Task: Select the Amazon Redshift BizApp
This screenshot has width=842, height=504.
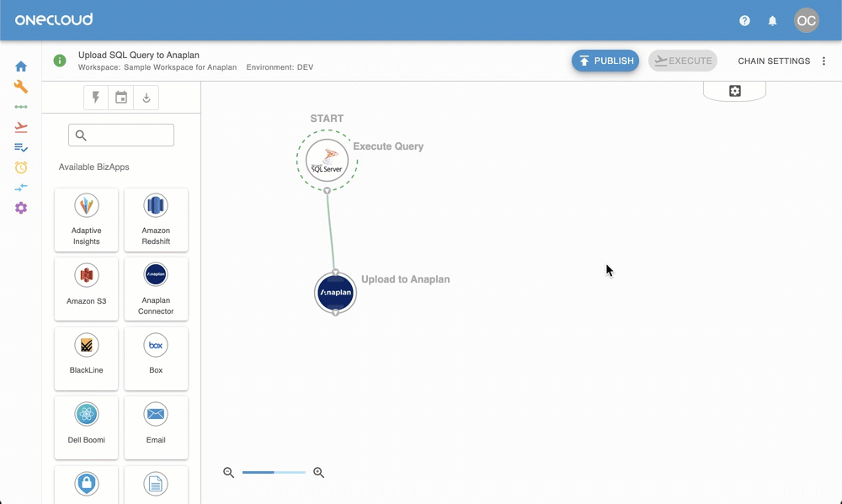Action: point(156,220)
